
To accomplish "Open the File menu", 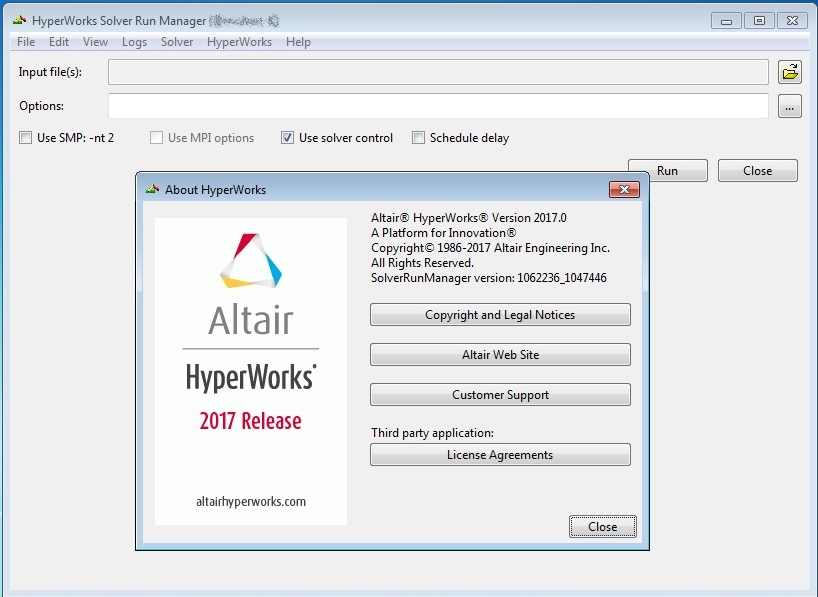I will click(x=26, y=42).
